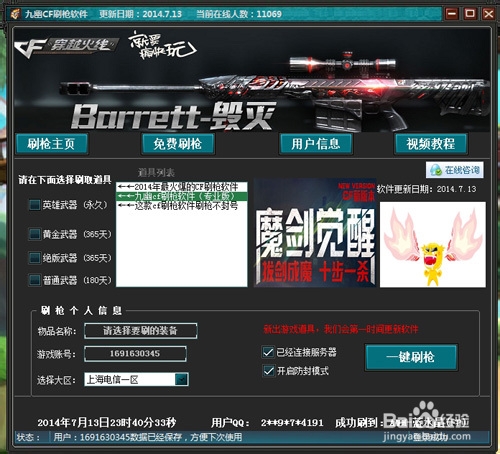This screenshot has width=500, height=454.
Task: Check the 英雄武器 (永久) checkbox
Action: tap(35, 205)
